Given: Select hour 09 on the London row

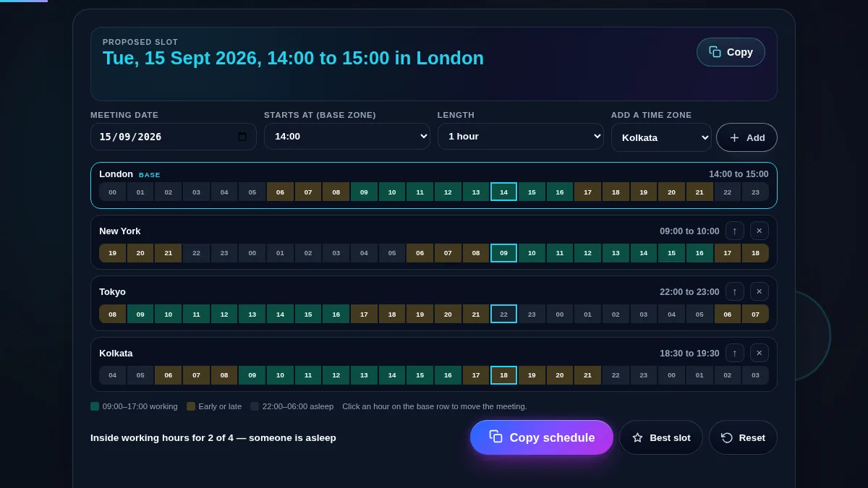Looking at the screenshot, I should pyautogui.click(x=364, y=192).
